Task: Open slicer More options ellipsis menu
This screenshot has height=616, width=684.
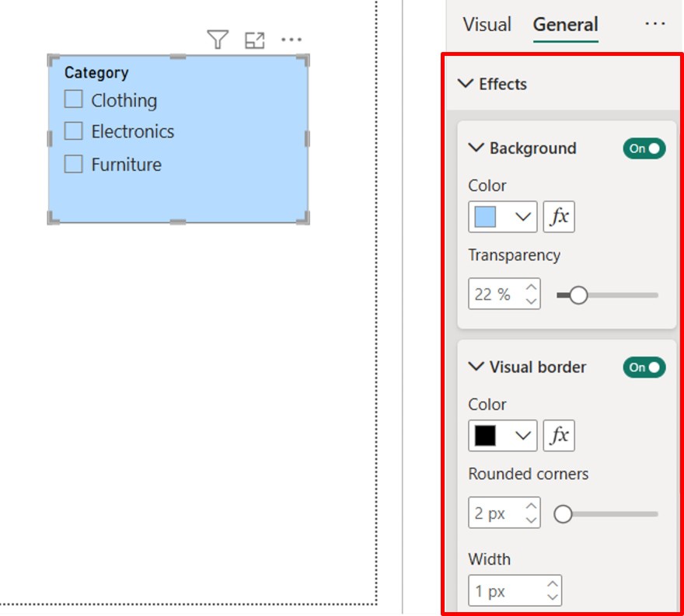Action: pos(291,40)
